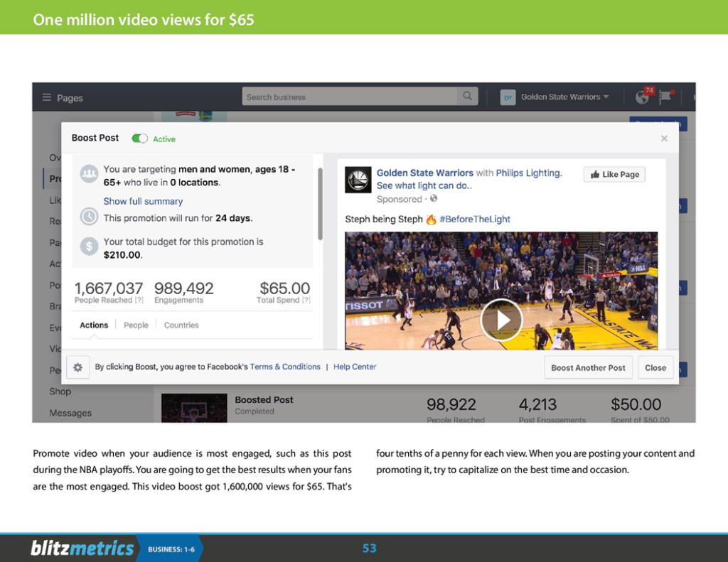Open Shop in the page sidebar
This screenshot has width=728, height=562.
(60, 391)
